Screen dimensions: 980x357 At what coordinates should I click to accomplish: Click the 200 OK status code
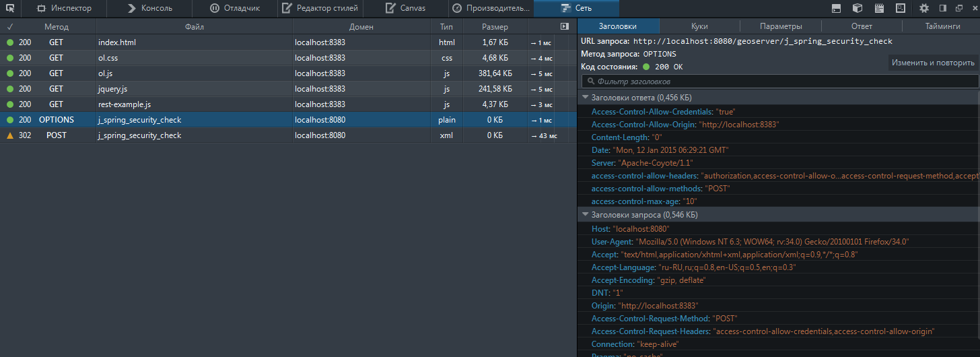668,67
